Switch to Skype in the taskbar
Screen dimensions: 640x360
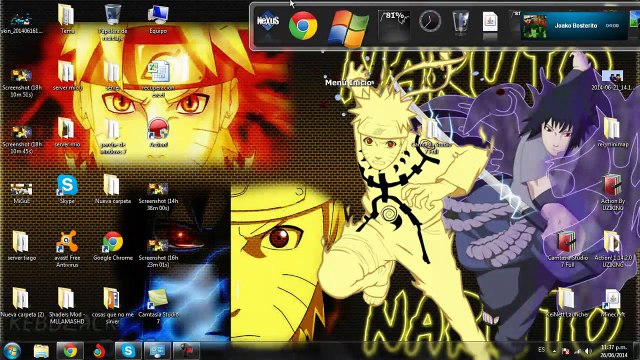coord(128,351)
